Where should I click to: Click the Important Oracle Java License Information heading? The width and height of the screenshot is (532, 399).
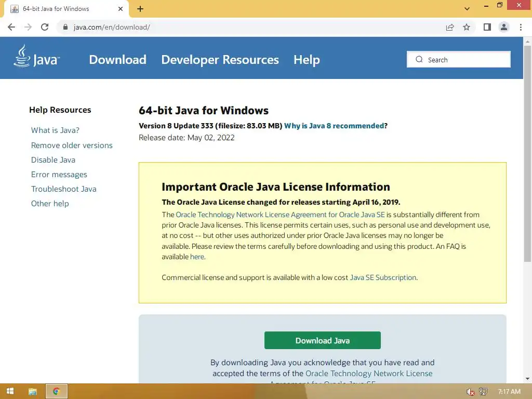tap(276, 187)
